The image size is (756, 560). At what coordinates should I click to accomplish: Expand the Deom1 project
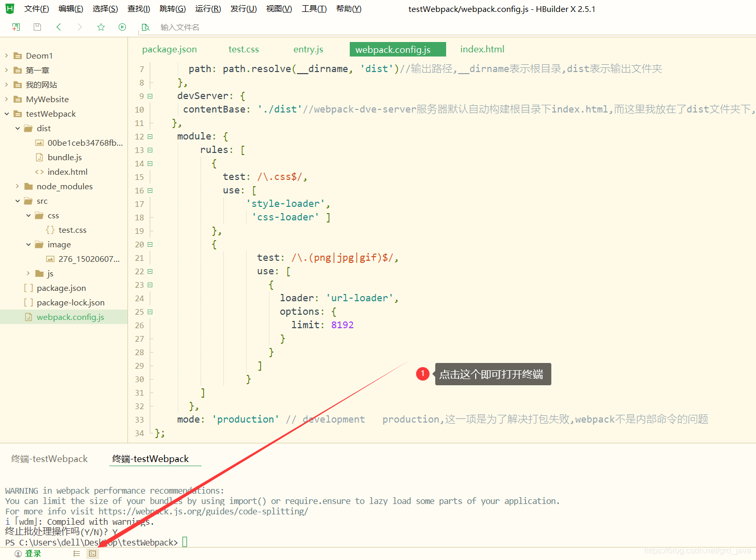coord(6,55)
